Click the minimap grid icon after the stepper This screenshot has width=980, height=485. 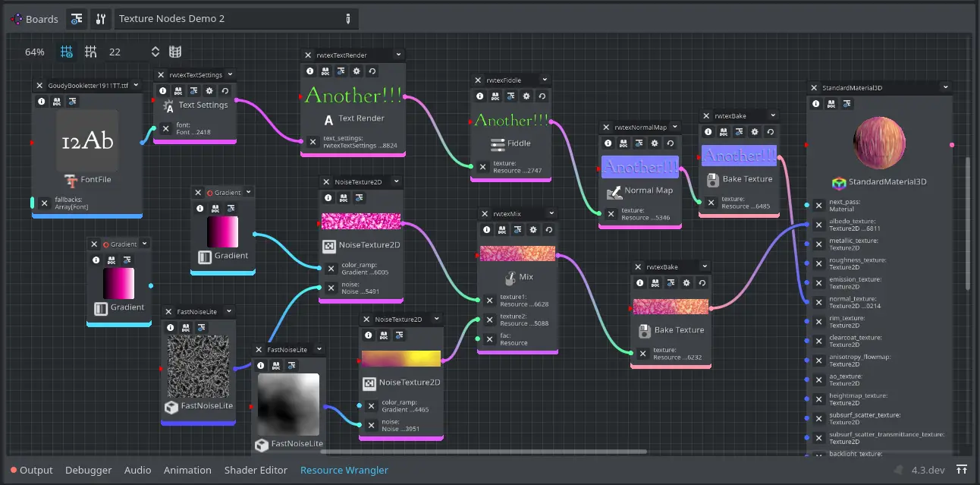coord(175,52)
